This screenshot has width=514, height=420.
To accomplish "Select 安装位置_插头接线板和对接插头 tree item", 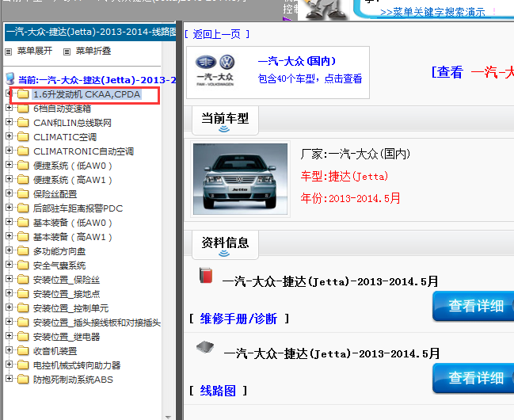I will [x=97, y=323].
